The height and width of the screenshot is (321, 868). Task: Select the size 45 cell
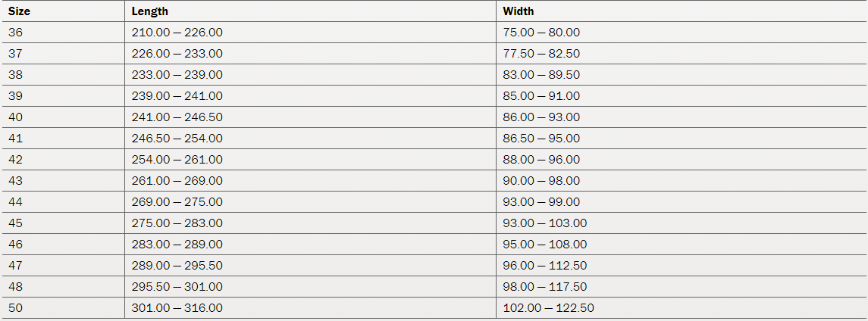coord(16,223)
